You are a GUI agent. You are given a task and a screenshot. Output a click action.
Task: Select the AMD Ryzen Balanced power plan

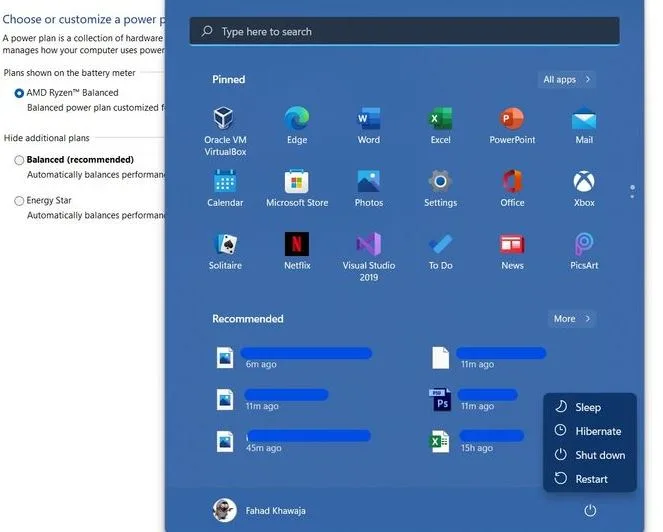click(19, 93)
